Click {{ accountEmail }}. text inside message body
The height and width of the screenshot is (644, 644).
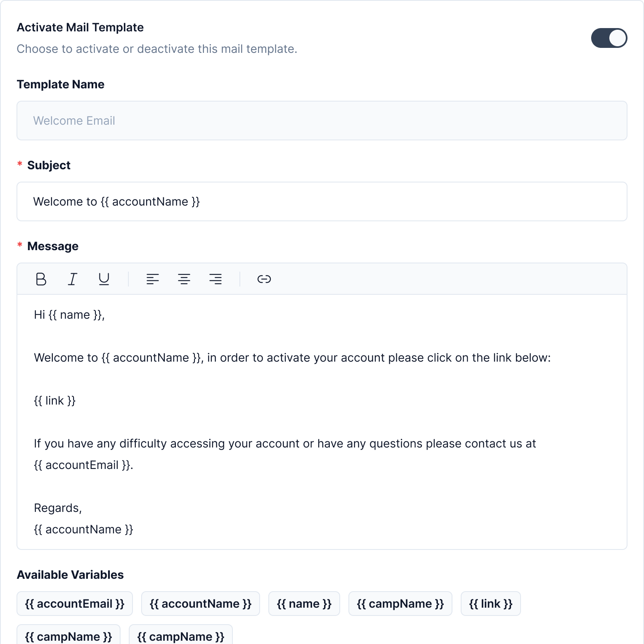83,465
